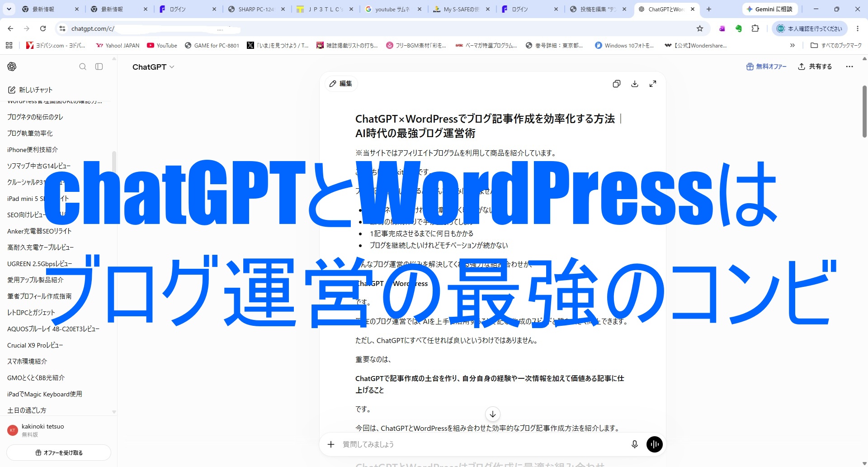
Task: Show more bookmarks with the » chevron
Action: coord(792,45)
